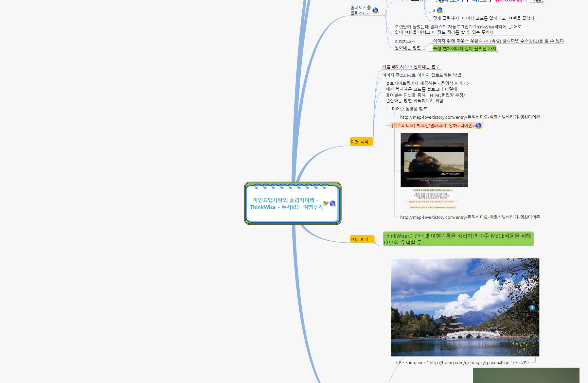Select the central 마인드맵사랑의 플리커여행 topic
588x383 pixels.
click(285, 203)
